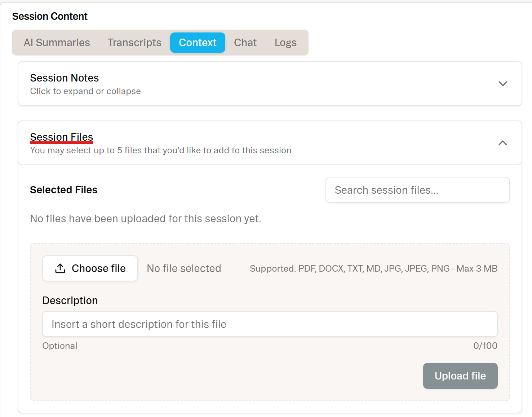Screen dimensions: 532x417
Task: Select the highlighted Context tab
Action: pyautogui.click(x=198, y=43)
